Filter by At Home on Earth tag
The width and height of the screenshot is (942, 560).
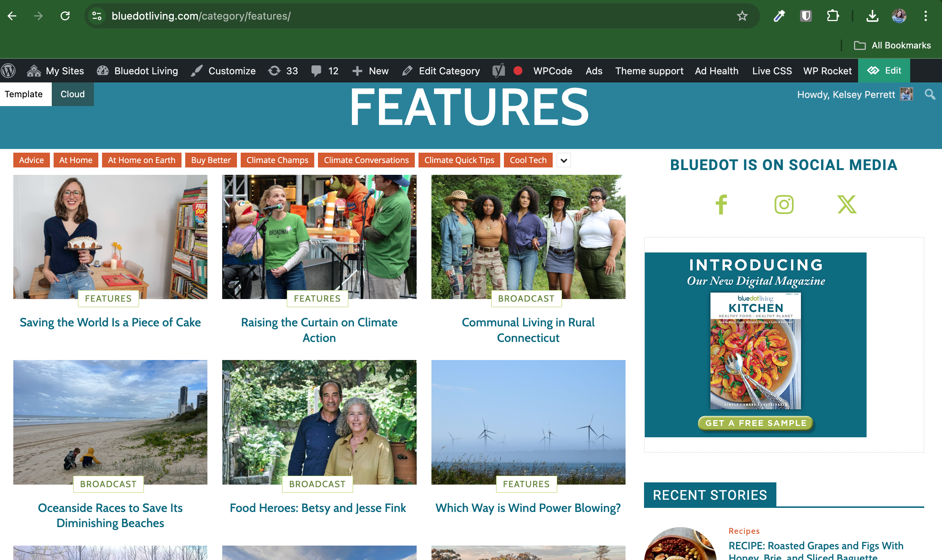click(x=142, y=160)
